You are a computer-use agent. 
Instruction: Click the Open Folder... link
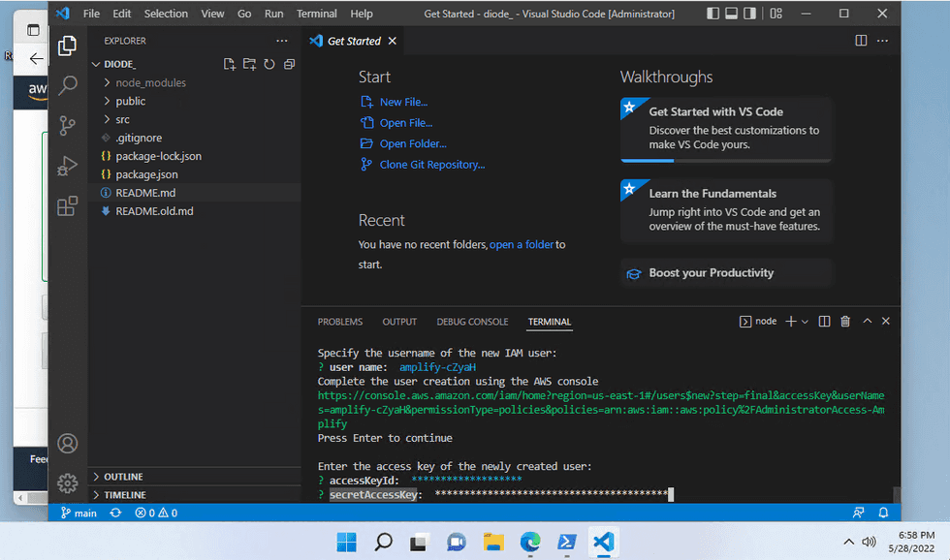pyautogui.click(x=413, y=143)
